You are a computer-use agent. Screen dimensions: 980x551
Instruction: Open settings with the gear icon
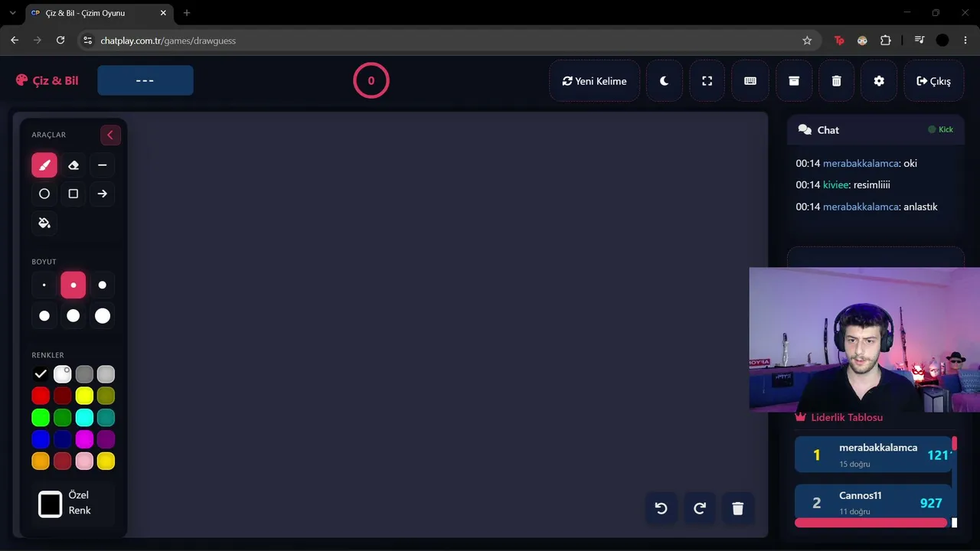pyautogui.click(x=879, y=81)
